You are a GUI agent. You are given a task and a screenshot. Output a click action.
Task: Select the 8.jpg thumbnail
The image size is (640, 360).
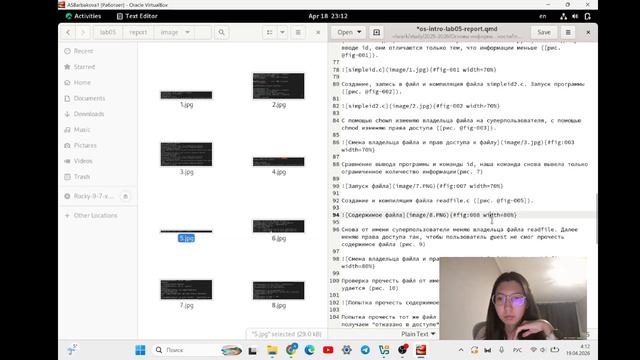click(278, 291)
